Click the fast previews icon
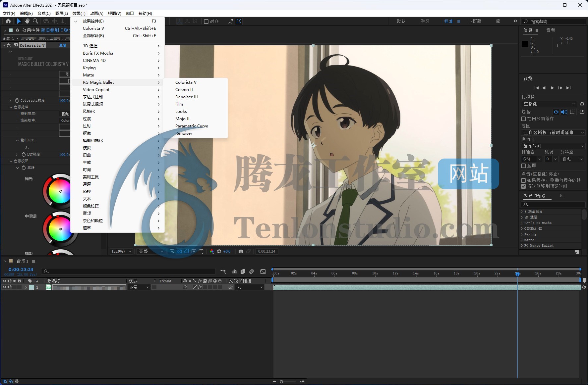The image size is (588, 385). point(172,252)
